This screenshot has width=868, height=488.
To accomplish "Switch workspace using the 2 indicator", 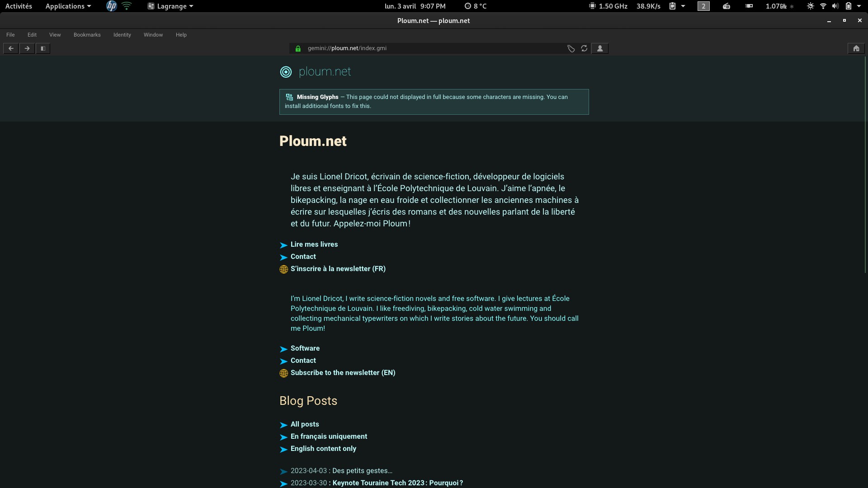I will [703, 6].
